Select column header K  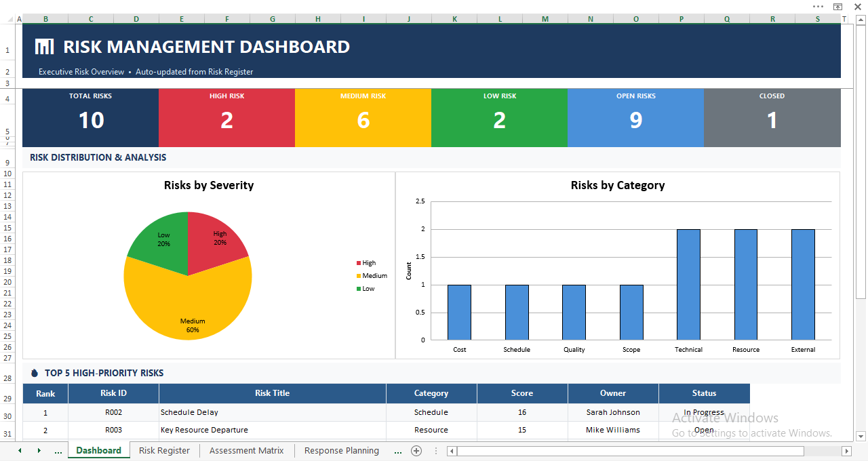[454, 19]
